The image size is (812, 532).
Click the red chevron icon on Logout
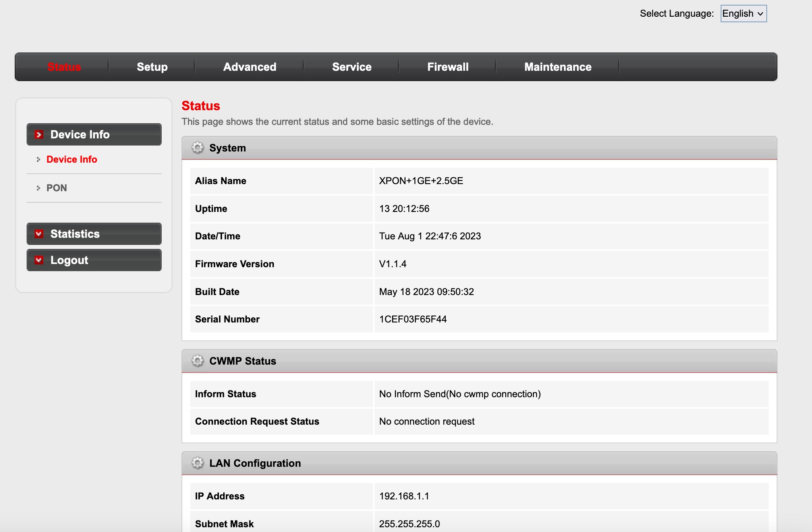39,260
